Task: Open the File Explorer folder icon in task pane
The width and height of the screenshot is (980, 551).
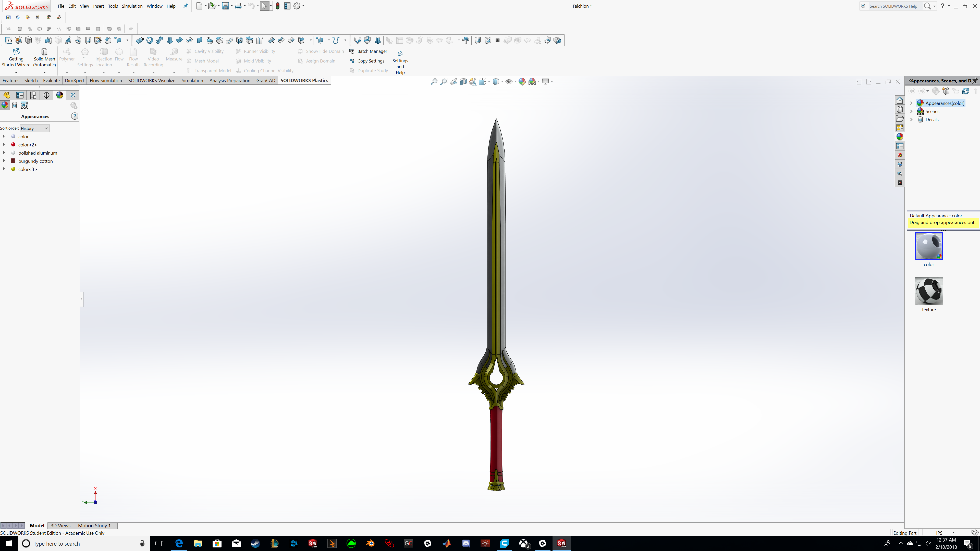Action: [x=900, y=119]
